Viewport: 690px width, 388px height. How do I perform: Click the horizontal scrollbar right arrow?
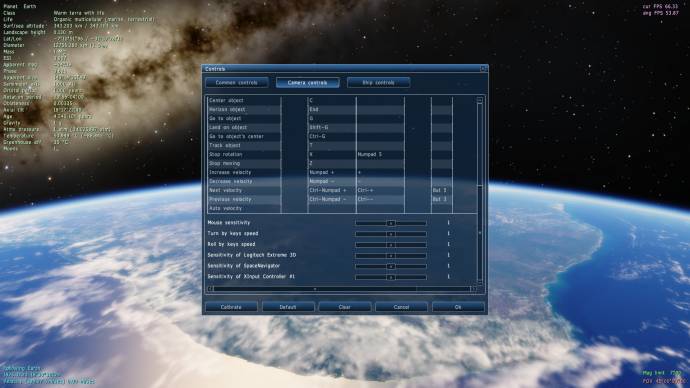(x=473, y=289)
